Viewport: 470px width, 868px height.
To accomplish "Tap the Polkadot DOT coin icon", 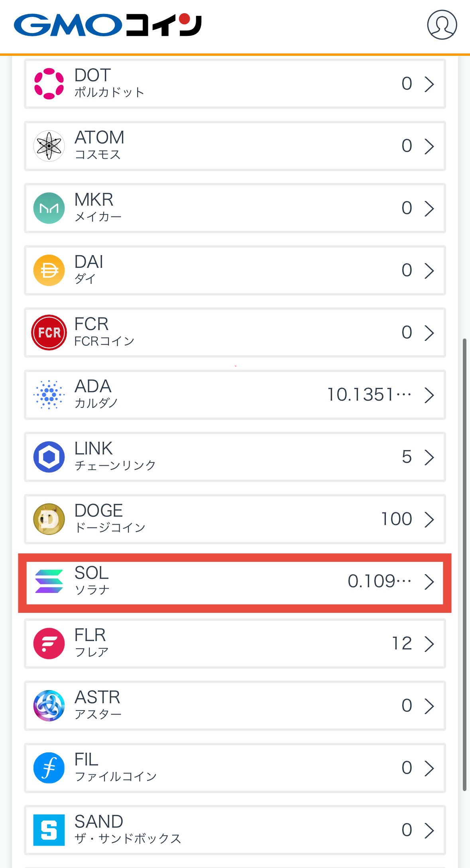I will pyautogui.click(x=49, y=84).
